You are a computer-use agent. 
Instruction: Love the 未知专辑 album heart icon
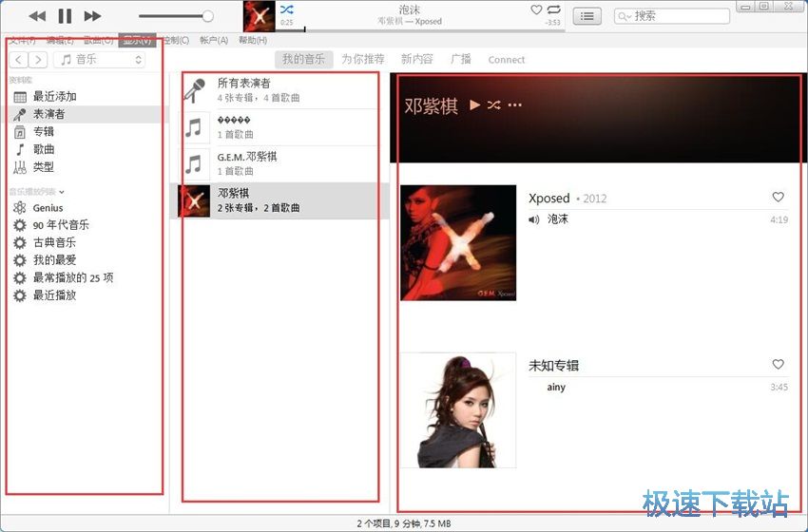click(x=779, y=364)
